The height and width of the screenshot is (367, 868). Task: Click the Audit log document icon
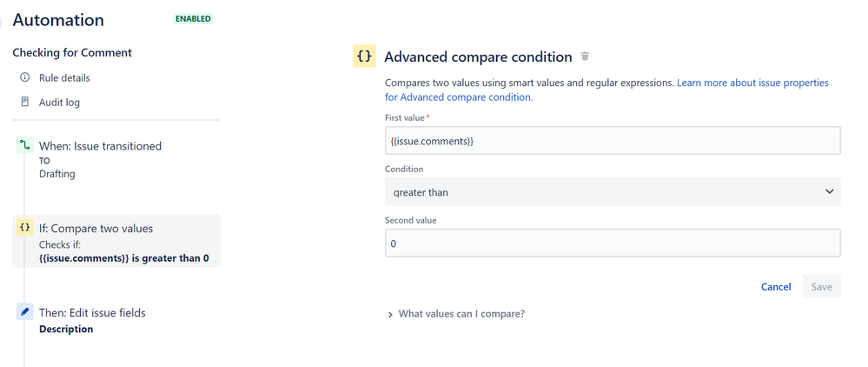[24, 103]
